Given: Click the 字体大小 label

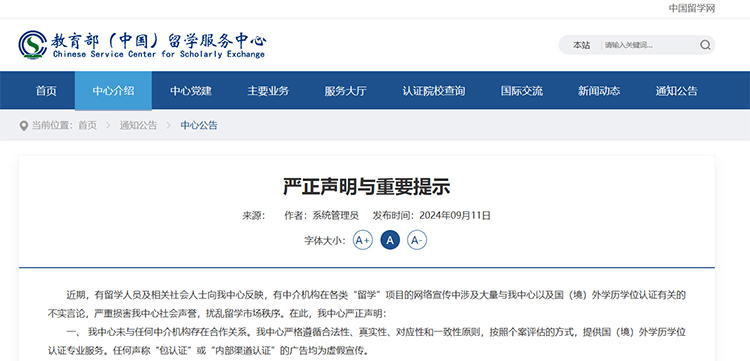Looking at the screenshot, I should click(325, 241).
